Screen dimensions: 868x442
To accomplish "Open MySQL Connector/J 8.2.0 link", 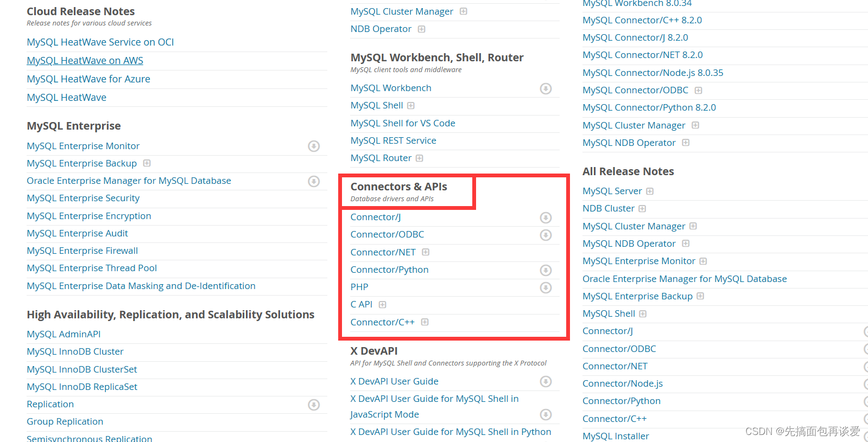I will [x=635, y=37].
